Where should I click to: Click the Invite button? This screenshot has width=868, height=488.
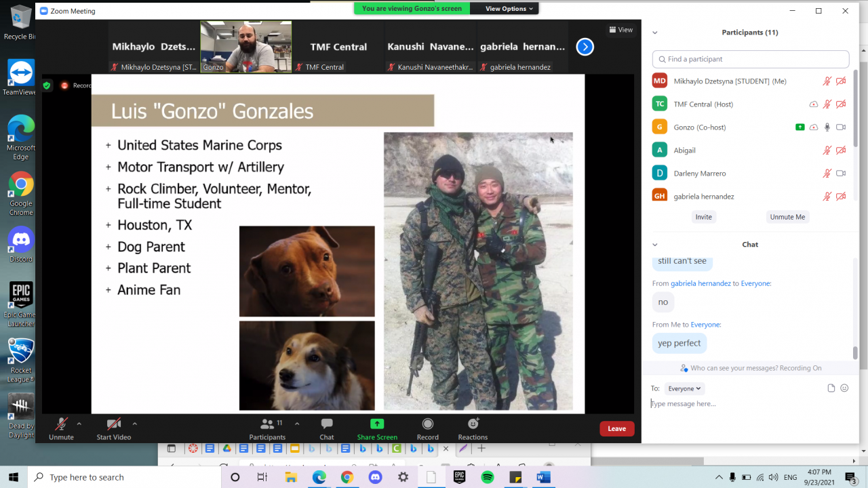pos(703,217)
